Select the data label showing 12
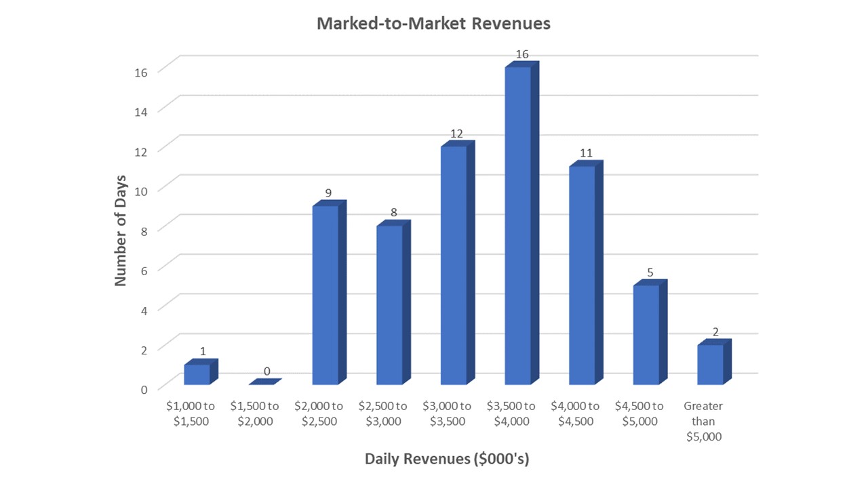Screen dimensions: 868x488 [x=458, y=135]
